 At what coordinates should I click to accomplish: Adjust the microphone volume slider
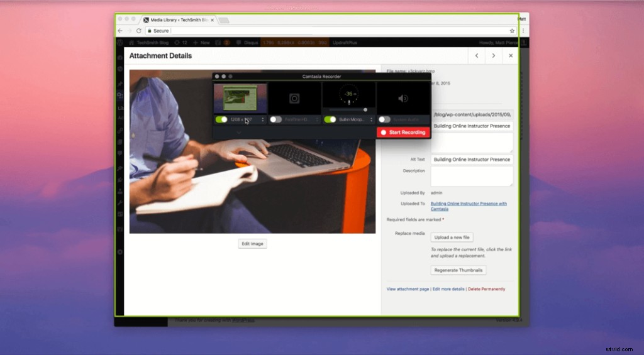pyautogui.click(x=365, y=109)
